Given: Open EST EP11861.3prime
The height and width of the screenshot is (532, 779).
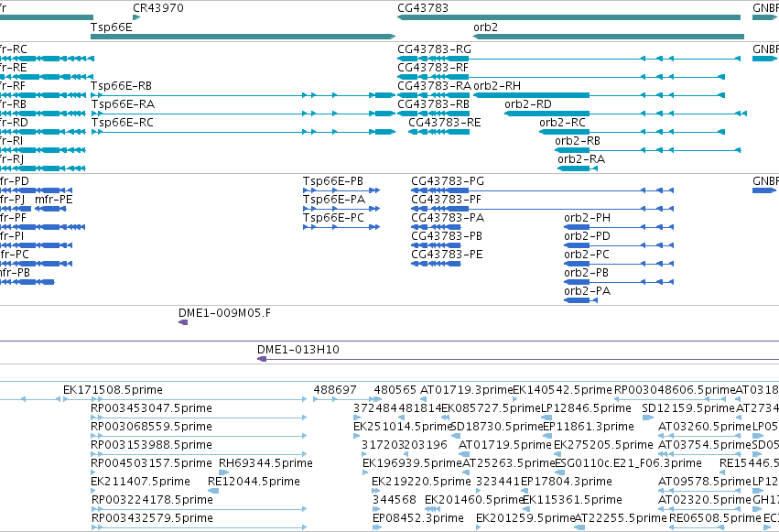Looking at the screenshot, I should [x=589, y=427].
